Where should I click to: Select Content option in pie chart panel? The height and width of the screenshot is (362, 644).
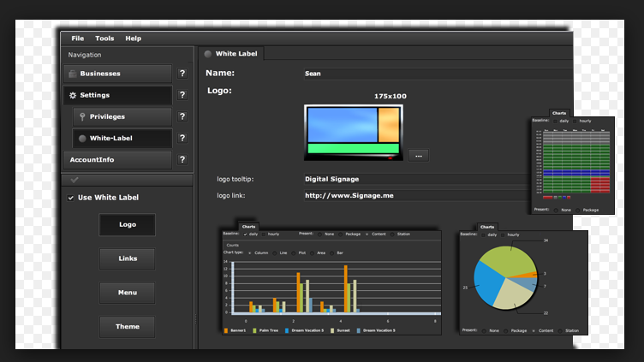534,331
